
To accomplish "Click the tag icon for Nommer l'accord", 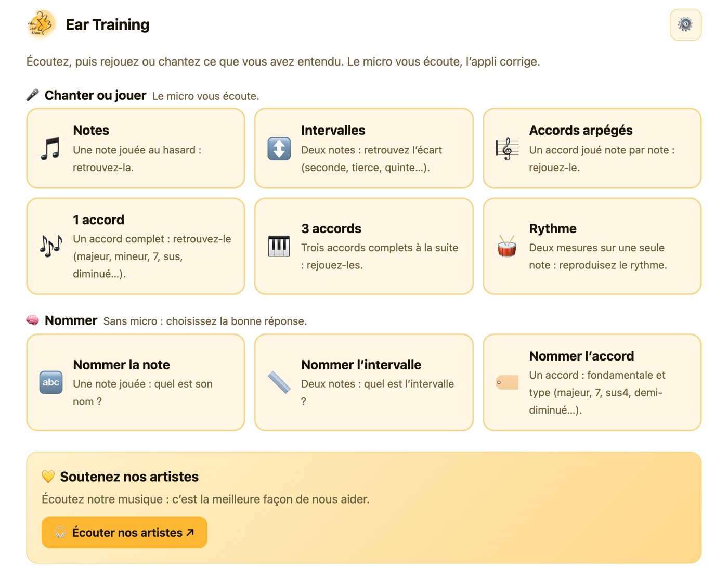I will tap(507, 382).
